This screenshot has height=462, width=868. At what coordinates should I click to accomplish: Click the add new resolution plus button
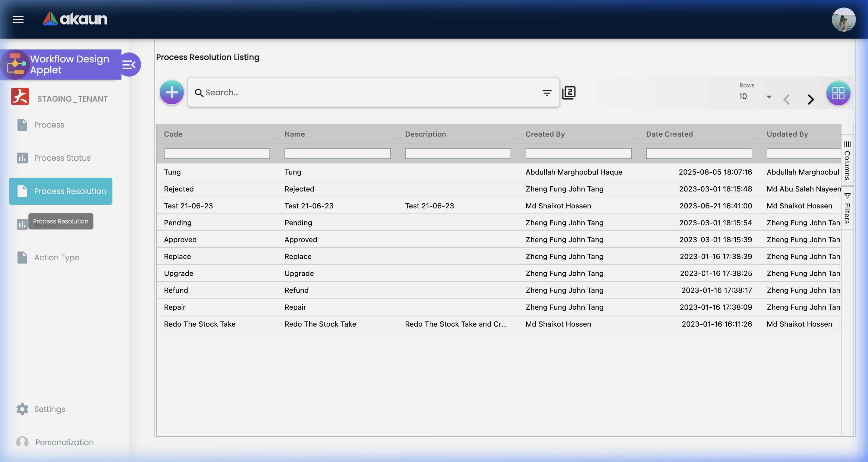(x=171, y=92)
